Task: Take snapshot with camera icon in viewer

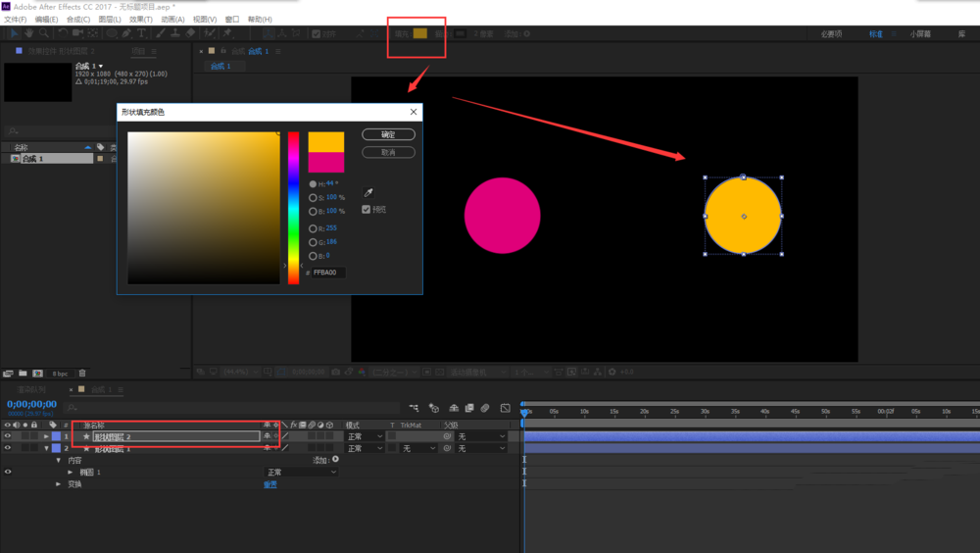Action: click(335, 372)
